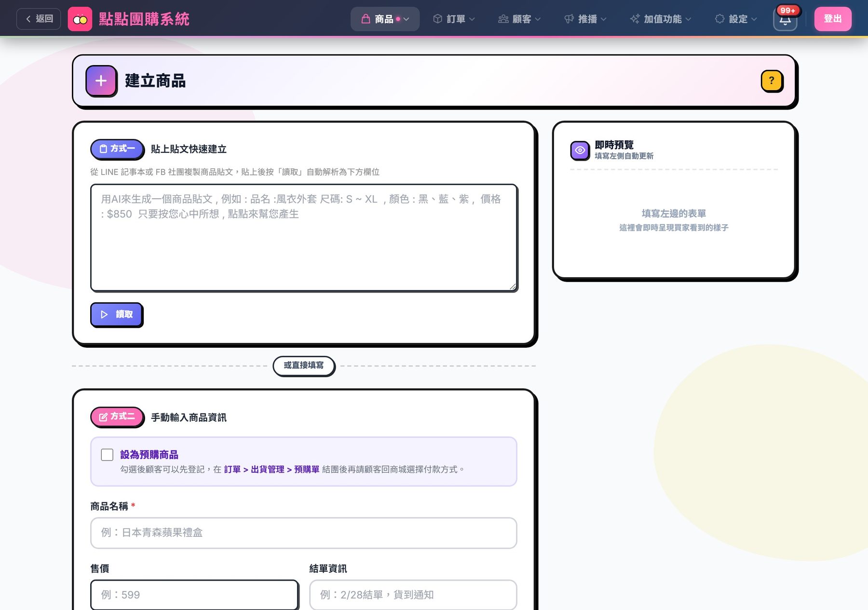
Task: Expand the 推播 dropdown chevron
Action: (x=604, y=19)
